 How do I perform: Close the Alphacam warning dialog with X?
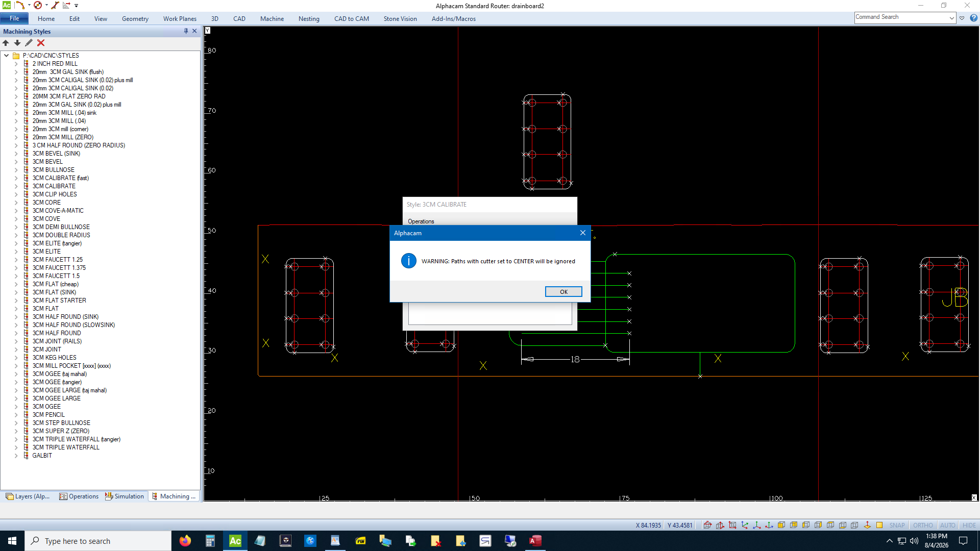(583, 233)
